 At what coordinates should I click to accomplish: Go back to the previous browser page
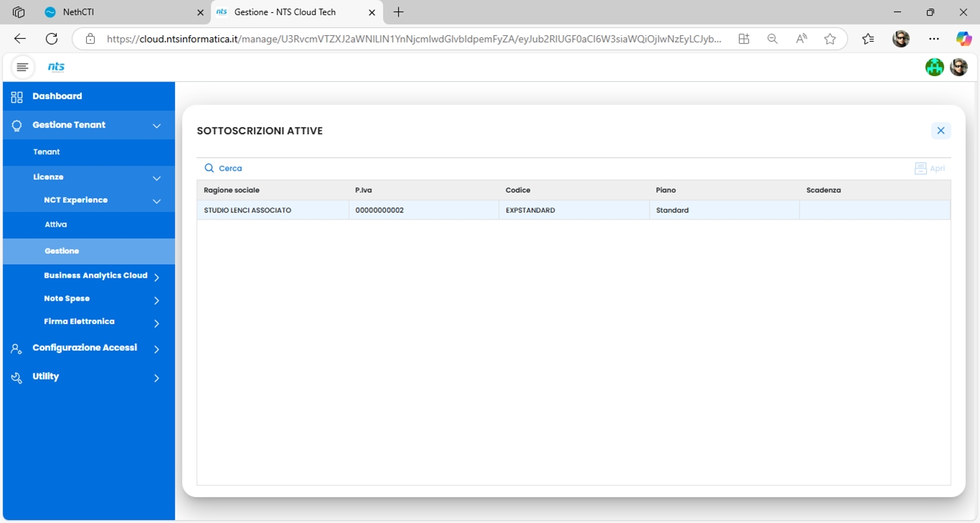click(20, 39)
